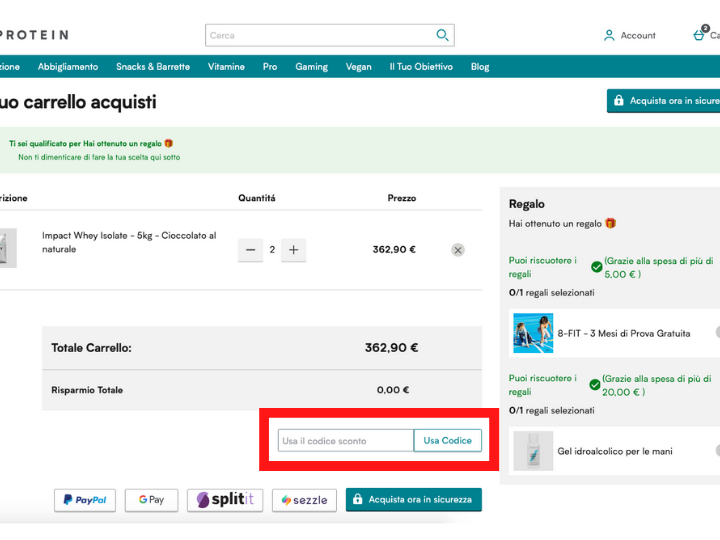Toggle the 8-FIT gift selector
Viewport: 720px width, 540px height.
(718, 332)
